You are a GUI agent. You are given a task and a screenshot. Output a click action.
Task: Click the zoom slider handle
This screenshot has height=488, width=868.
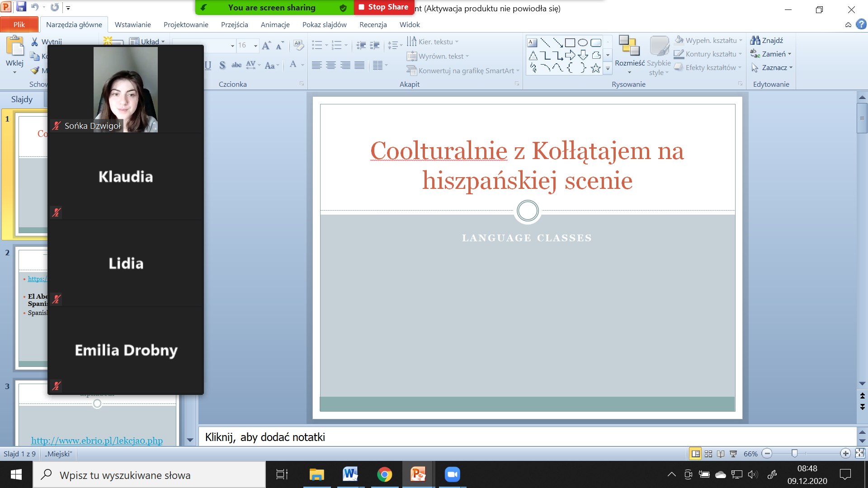[794, 453]
